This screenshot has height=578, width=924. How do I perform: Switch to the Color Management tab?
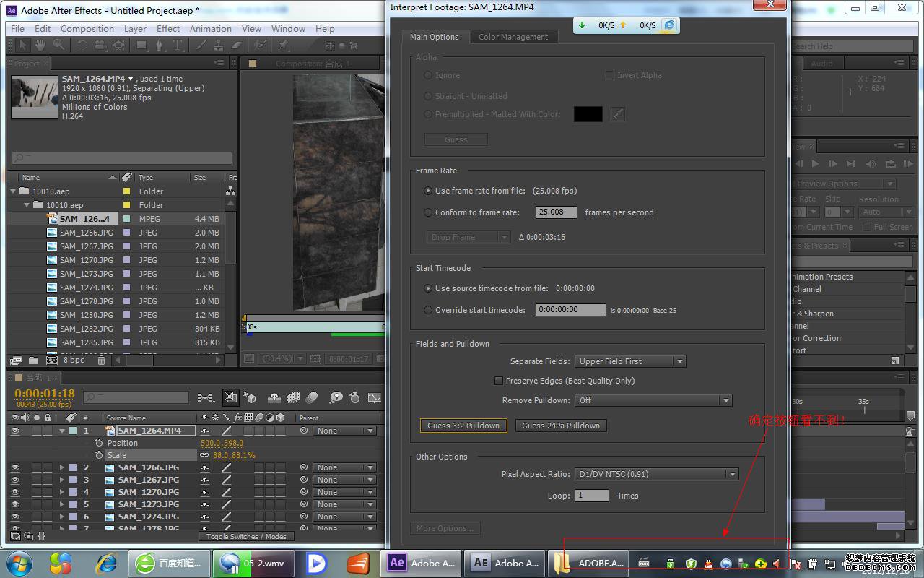[513, 37]
